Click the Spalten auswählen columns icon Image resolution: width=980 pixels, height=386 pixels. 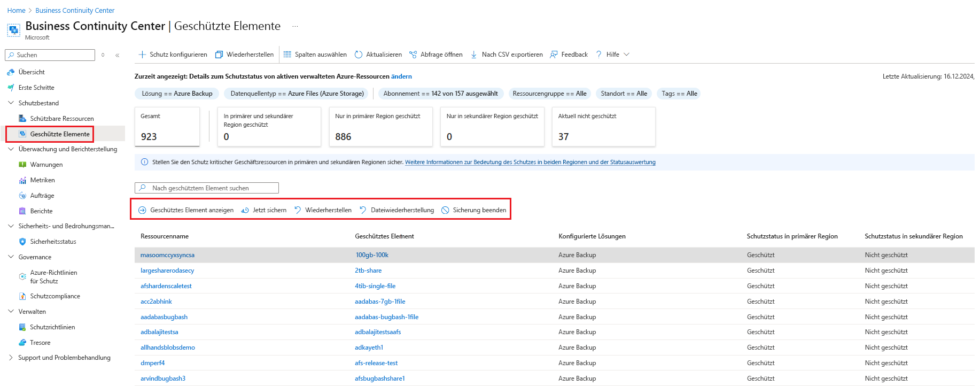(287, 55)
